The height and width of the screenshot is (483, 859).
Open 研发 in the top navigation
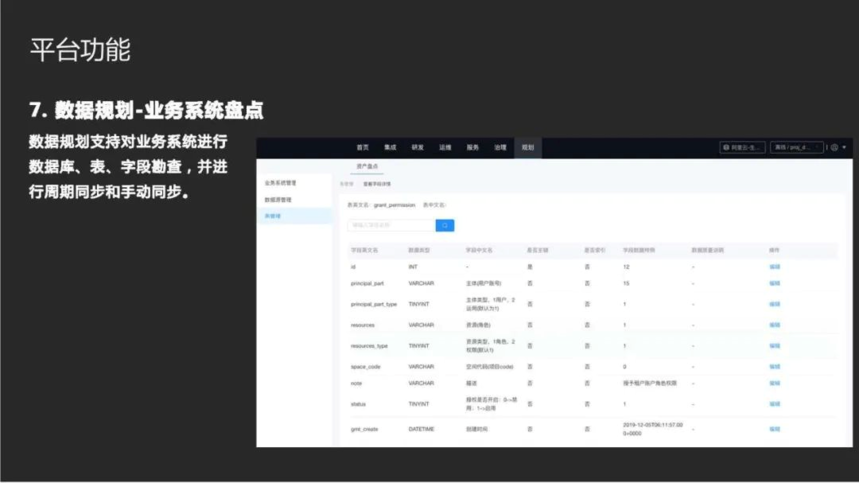[x=417, y=147]
